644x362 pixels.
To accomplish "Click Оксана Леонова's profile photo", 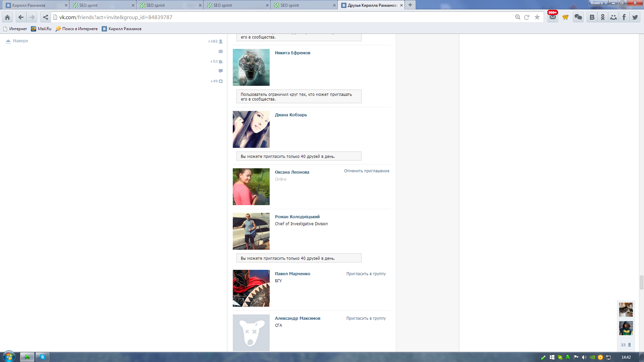I will click(x=251, y=187).
